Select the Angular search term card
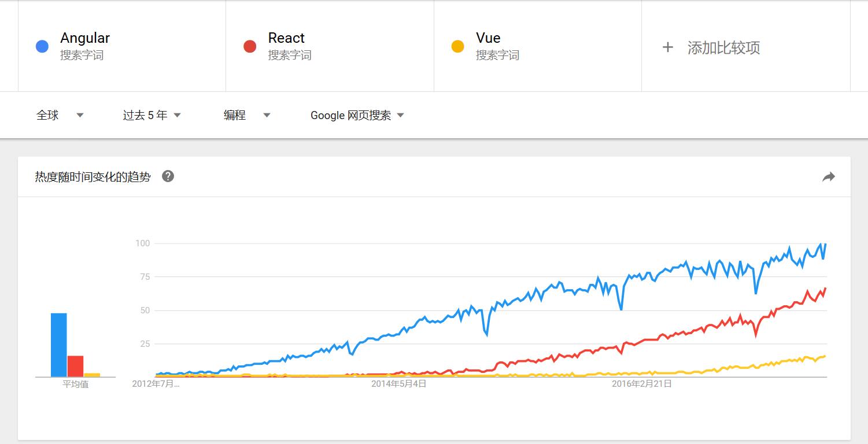The image size is (868, 444). coord(122,46)
